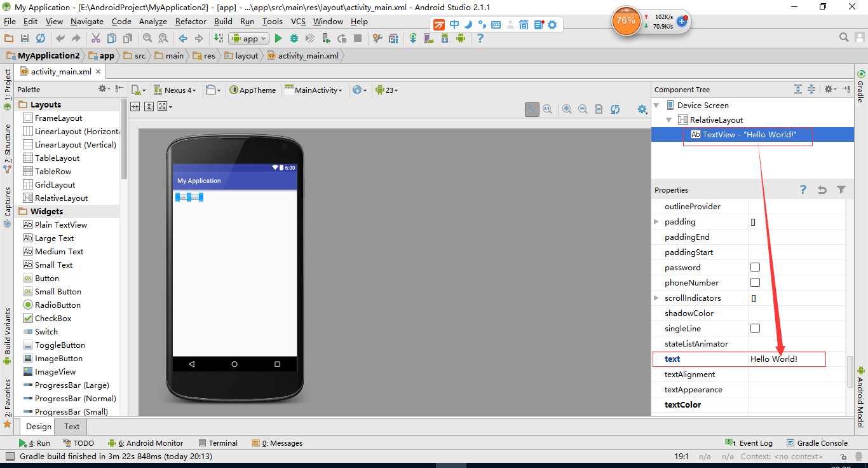
Task: Open the Event Log panel
Action: [749, 443]
